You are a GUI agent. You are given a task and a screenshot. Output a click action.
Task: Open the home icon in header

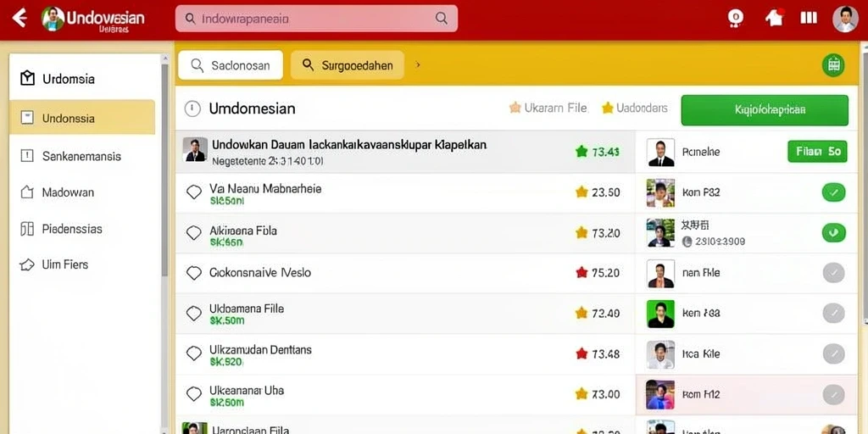click(775, 18)
